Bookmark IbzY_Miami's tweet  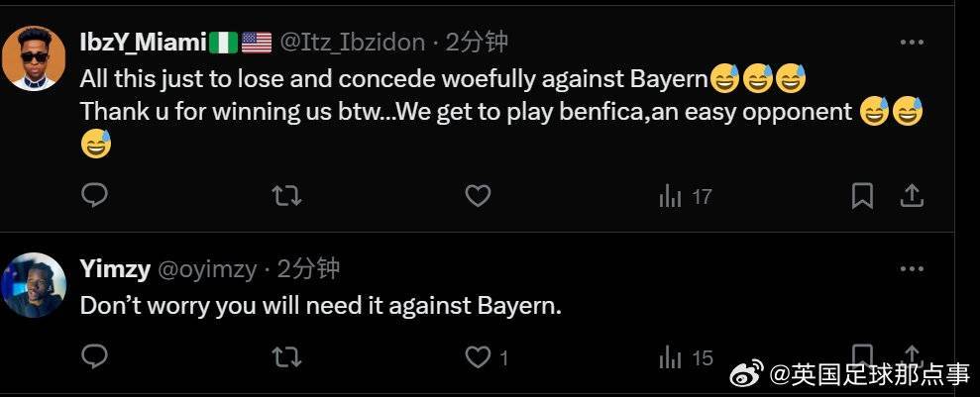coord(862,196)
